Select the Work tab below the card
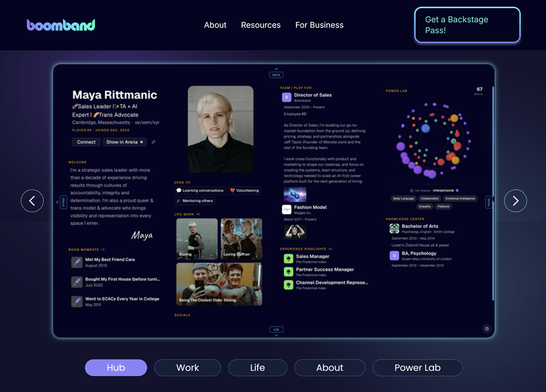546x392 pixels. click(187, 367)
